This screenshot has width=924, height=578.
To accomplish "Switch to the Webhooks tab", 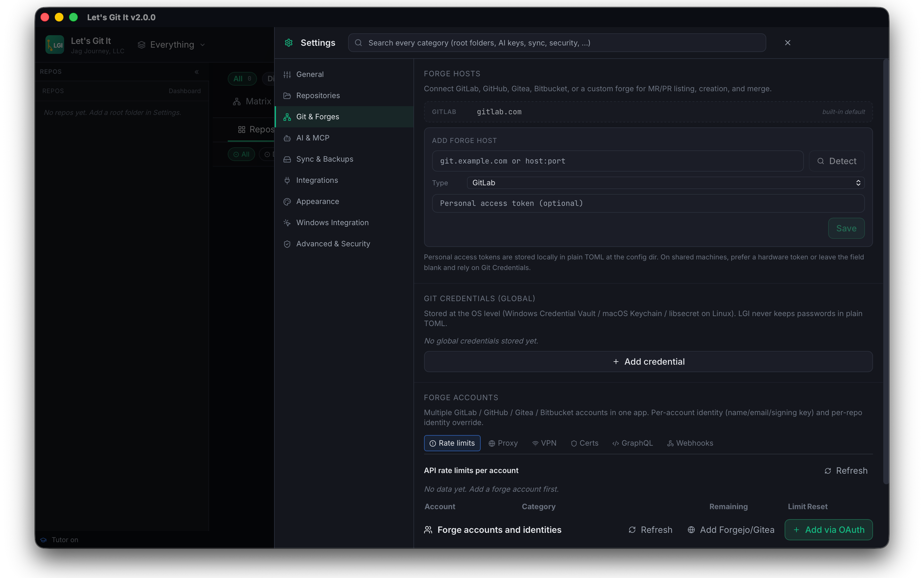I will tap(690, 443).
